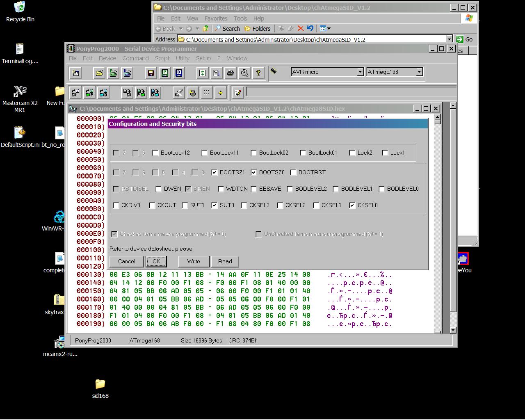Screen dimensions: 525x420
Task: Confirm with the OK button
Action: point(156,261)
